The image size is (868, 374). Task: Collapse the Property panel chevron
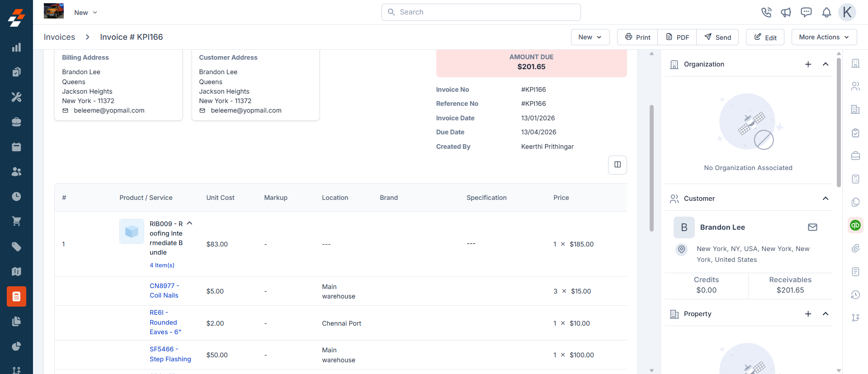pyautogui.click(x=826, y=314)
